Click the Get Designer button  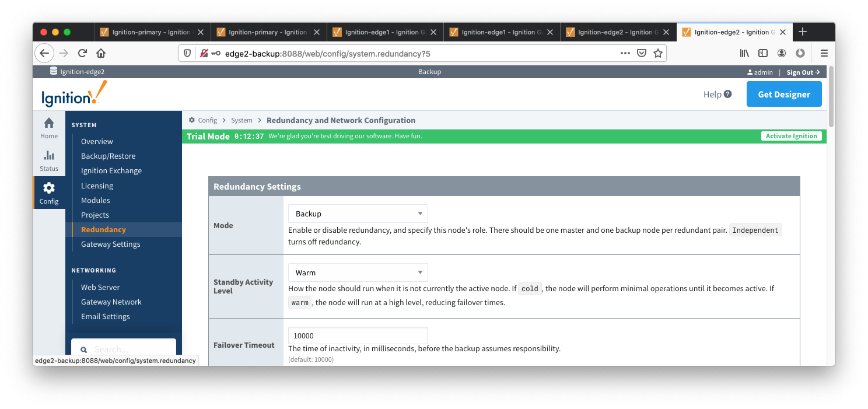784,94
